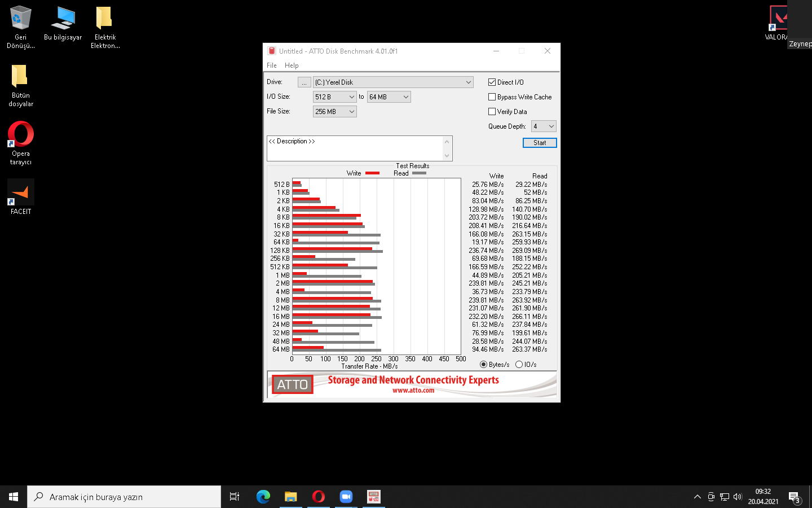812x508 pixels.
Task: Click the 48 MB row write value 28.58 MB/s
Action: [488, 341]
